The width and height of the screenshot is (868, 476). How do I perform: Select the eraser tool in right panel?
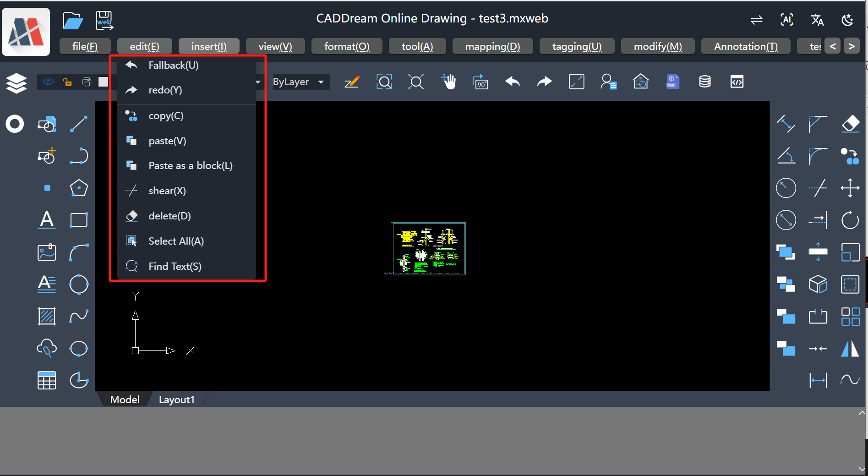[x=850, y=124]
